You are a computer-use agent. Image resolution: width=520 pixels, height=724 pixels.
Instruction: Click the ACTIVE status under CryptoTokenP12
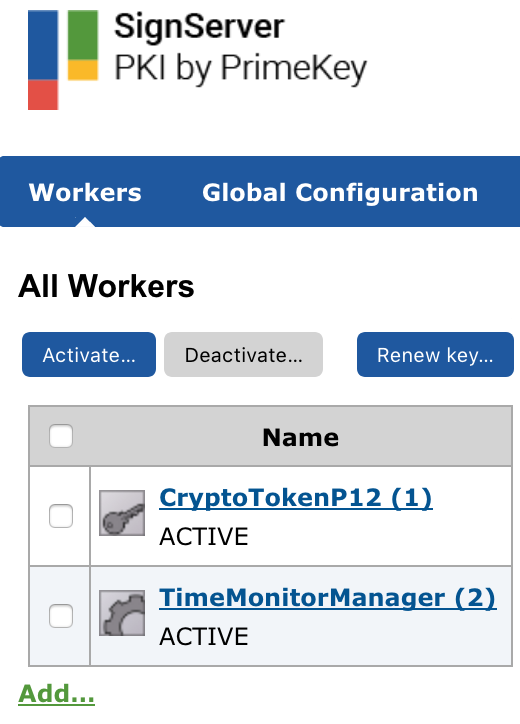(204, 537)
